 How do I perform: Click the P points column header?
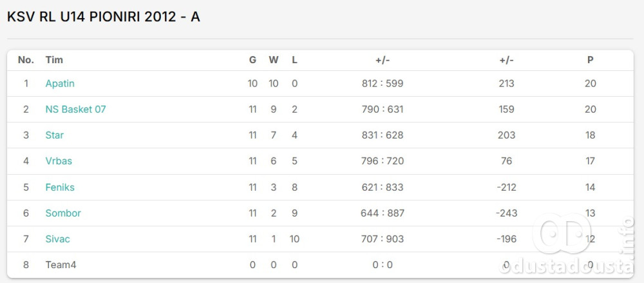(590, 59)
